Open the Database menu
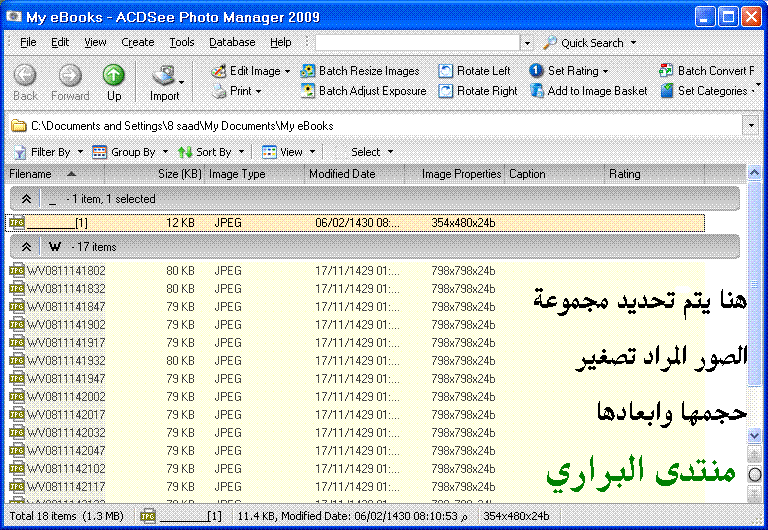This screenshot has height=530, width=768. click(x=232, y=43)
